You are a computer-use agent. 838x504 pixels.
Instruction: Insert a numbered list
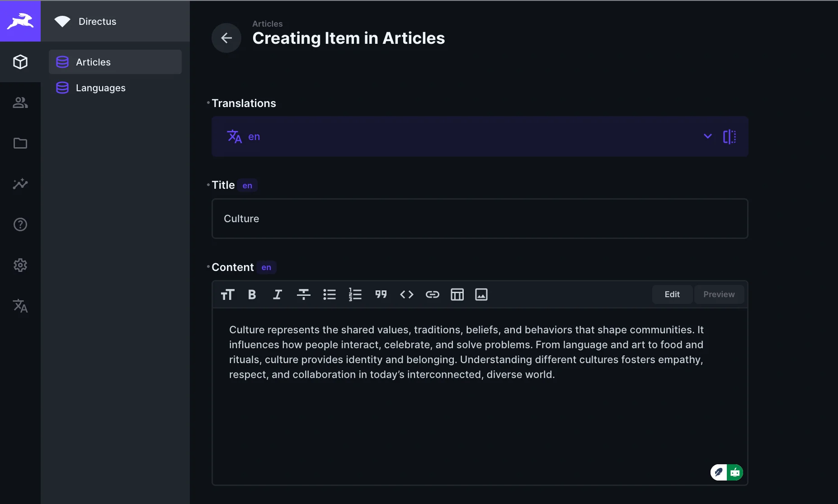[355, 294]
